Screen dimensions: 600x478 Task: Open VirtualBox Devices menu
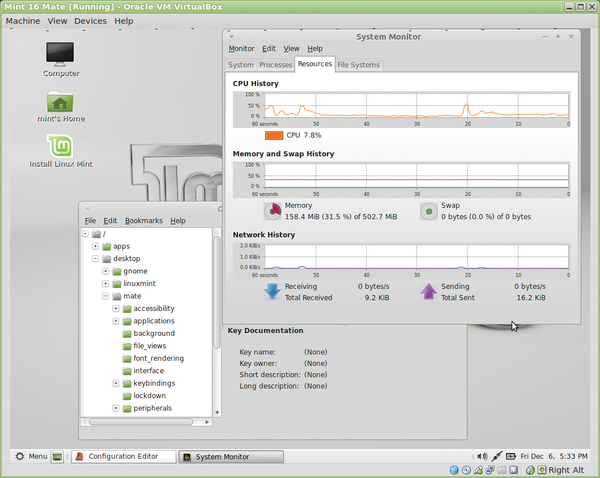coord(90,21)
